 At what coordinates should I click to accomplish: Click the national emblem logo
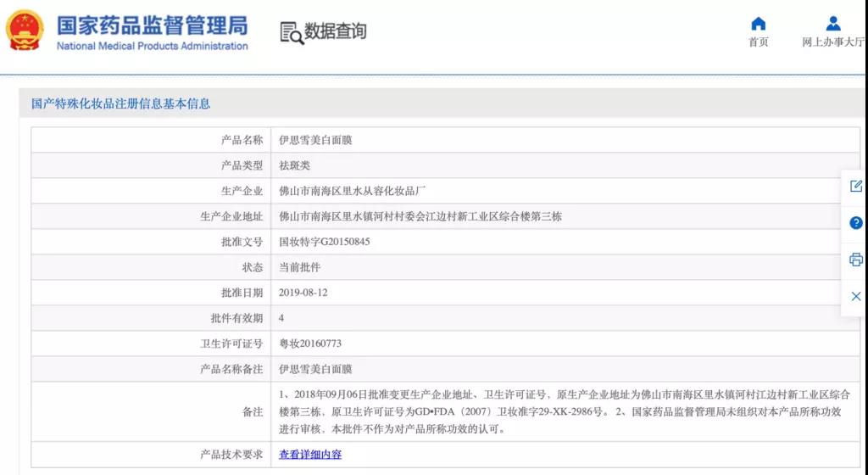pos(25,31)
